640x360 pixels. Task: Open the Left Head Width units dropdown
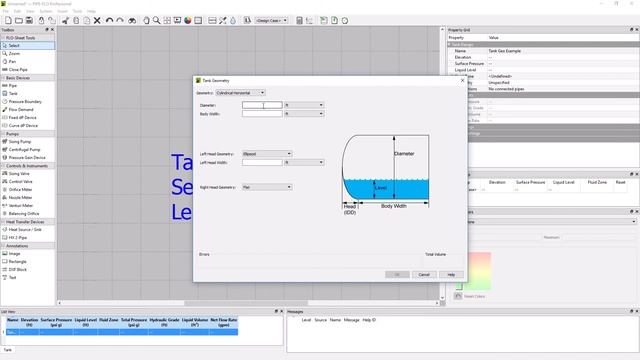coord(304,162)
